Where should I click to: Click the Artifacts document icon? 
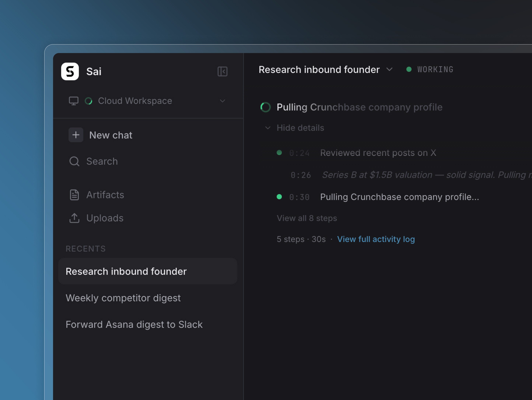74,195
